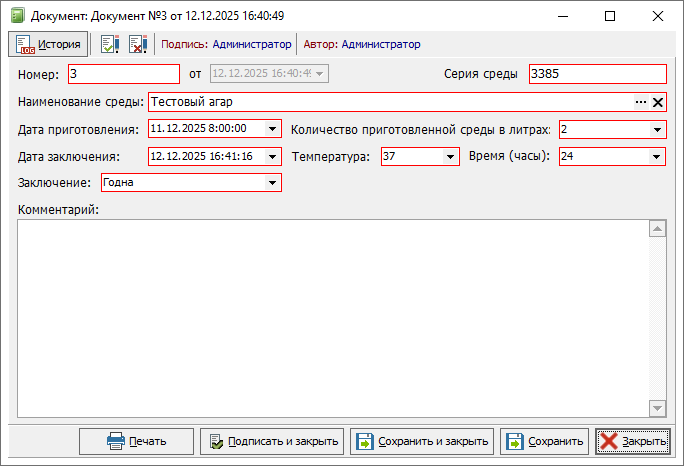684x466 pixels.
Task: Open the Время (часы) dropdown list
Action: (x=657, y=157)
